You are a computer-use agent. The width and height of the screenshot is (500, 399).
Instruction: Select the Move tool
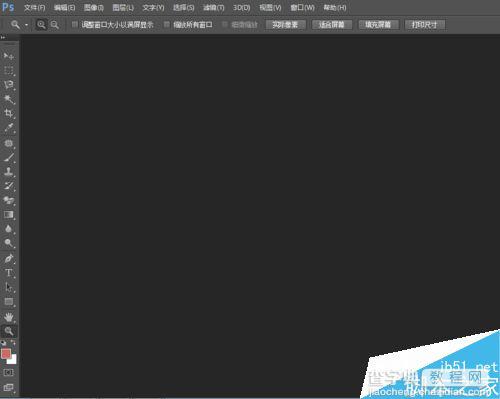click(x=9, y=56)
